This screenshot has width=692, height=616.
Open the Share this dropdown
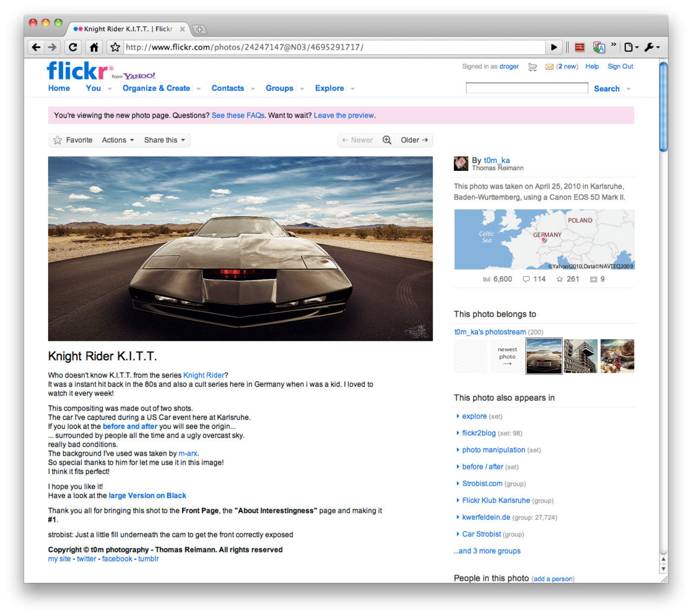point(164,140)
